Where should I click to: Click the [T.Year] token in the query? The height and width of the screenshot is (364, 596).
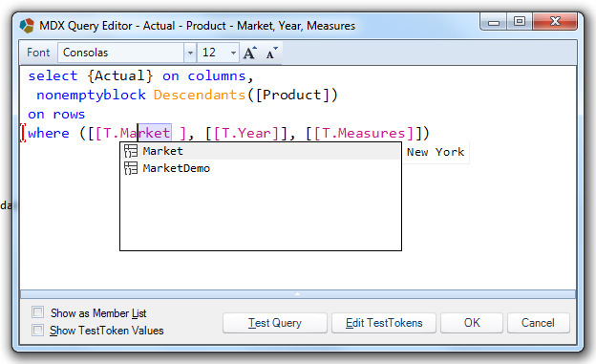click(246, 133)
